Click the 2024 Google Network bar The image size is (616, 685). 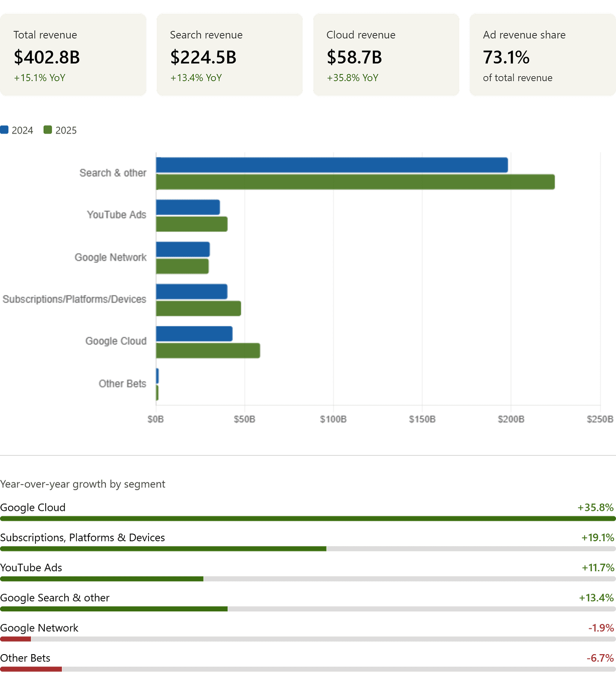pyautogui.click(x=183, y=249)
